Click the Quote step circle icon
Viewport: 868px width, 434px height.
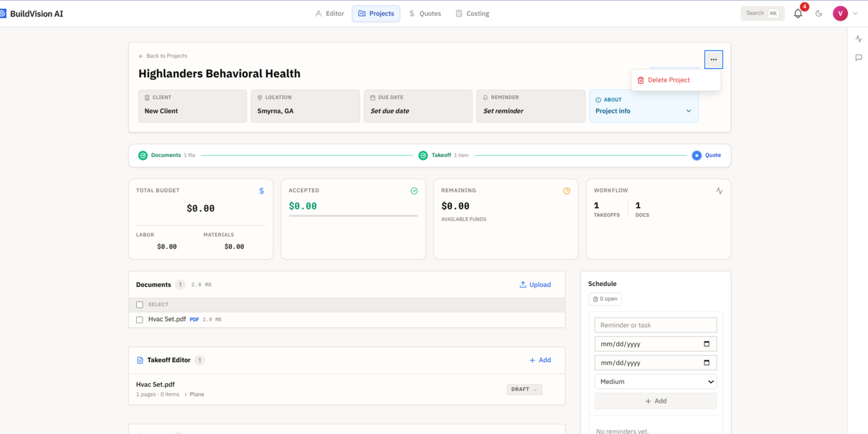tap(697, 155)
